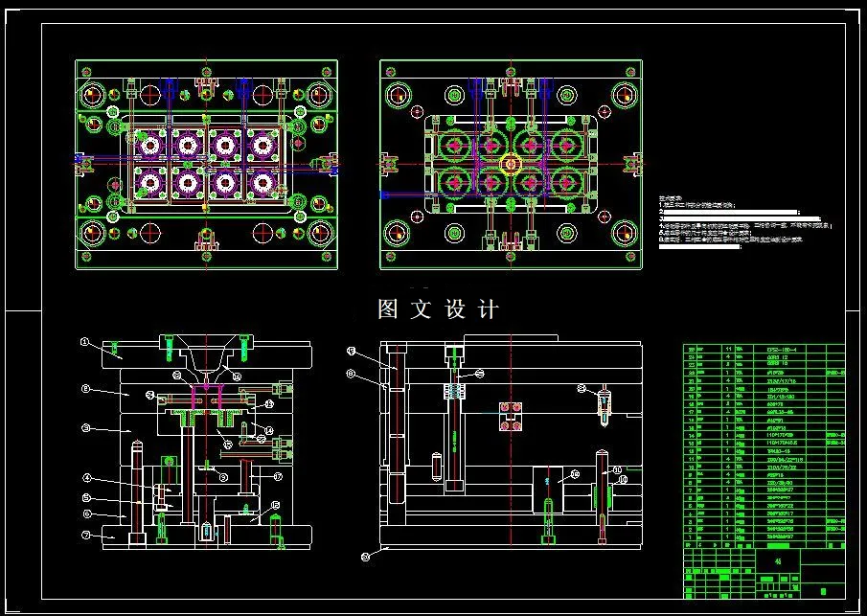867x616 pixels.
Task: Select balloon number 1 in left section view
Action: pyautogui.click(x=84, y=342)
